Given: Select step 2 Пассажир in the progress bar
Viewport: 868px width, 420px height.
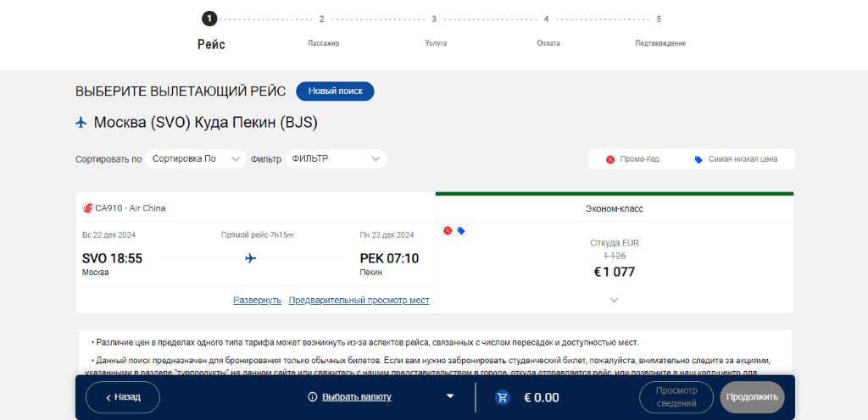Looking at the screenshot, I should click(x=323, y=30).
